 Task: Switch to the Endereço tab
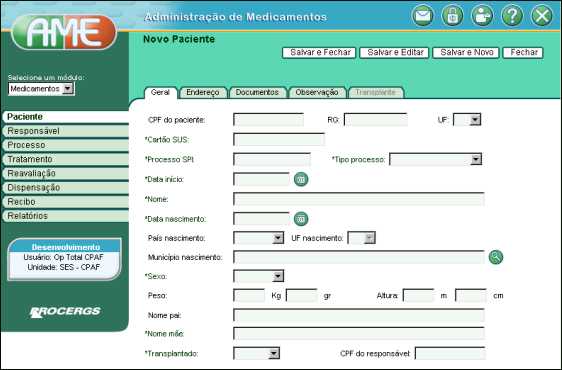coord(203,92)
